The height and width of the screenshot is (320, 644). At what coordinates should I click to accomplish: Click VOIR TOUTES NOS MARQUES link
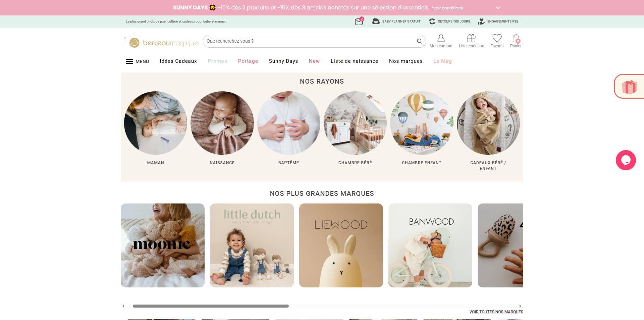[496, 312]
